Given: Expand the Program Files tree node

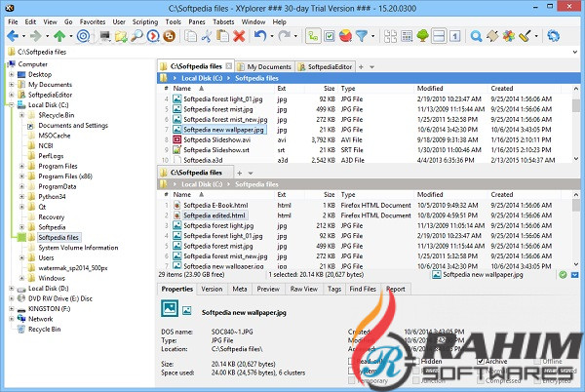Looking at the screenshot, I should [21, 166].
